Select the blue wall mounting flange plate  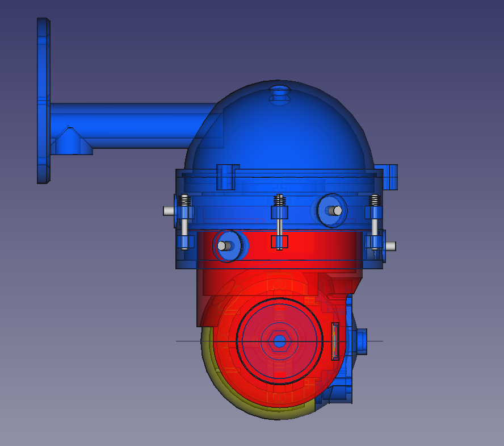(43, 101)
